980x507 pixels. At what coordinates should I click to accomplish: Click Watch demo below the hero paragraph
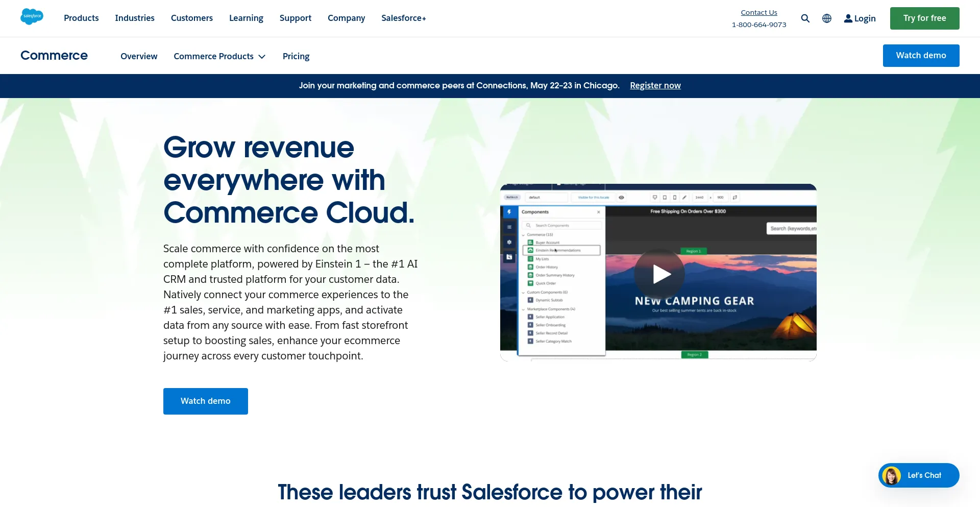coord(206,401)
